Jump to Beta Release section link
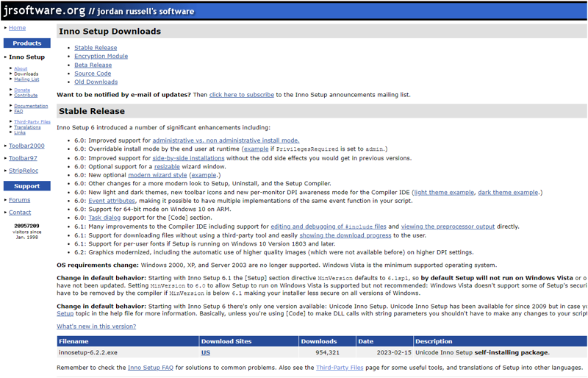 [x=93, y=65]
